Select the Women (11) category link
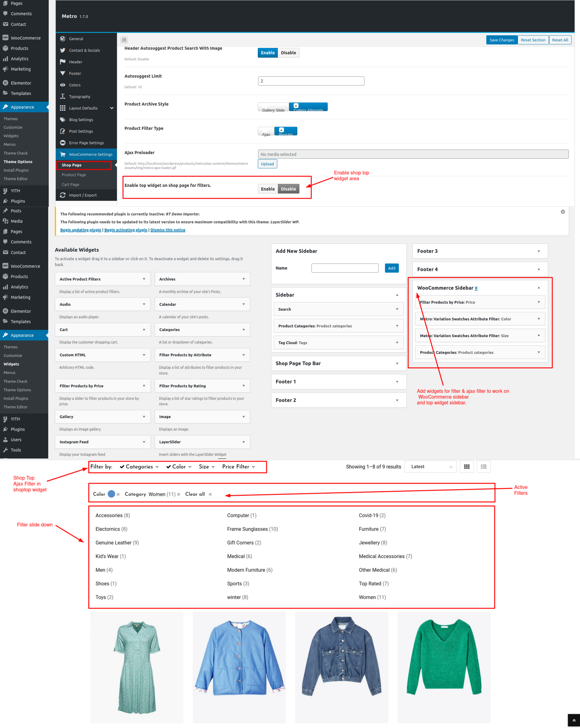 (x=372, y=597)
